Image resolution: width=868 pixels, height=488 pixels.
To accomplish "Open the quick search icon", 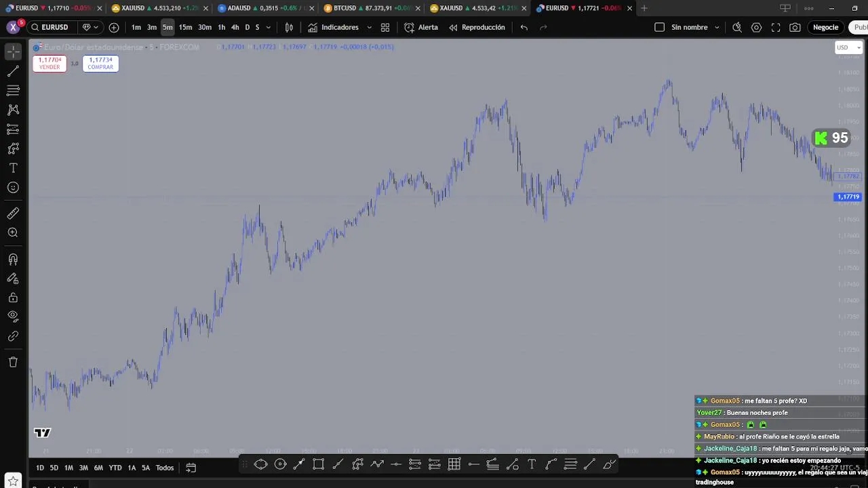I will pyautogui.click(x=737, y=27).
